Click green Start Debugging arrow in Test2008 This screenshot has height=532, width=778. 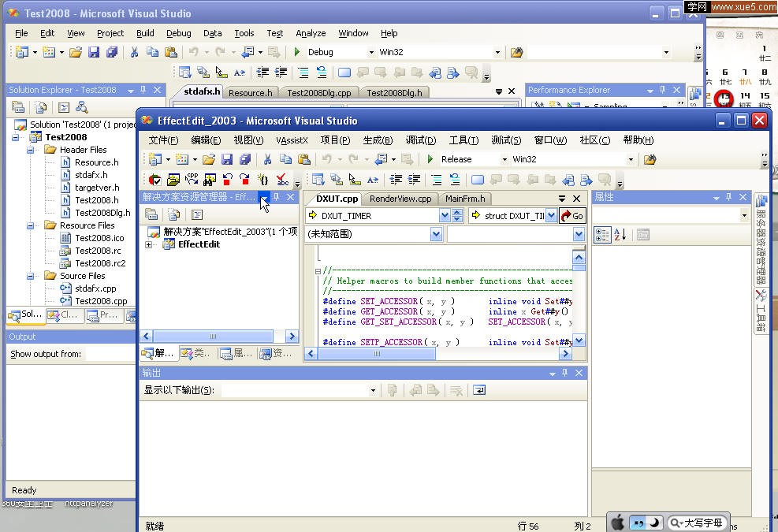pos(296,52)
